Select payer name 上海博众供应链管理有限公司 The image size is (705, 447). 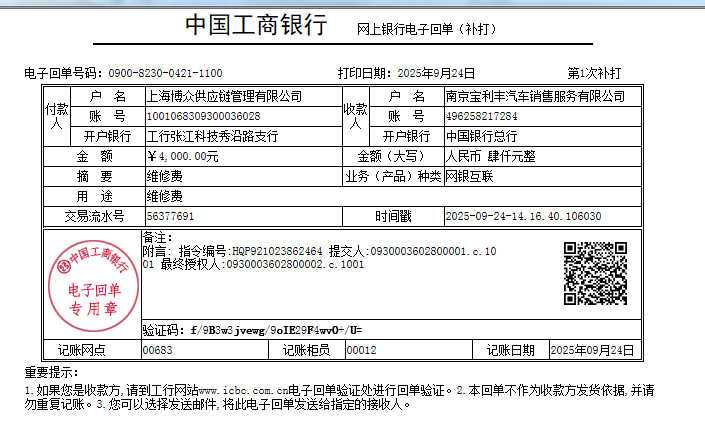click(224, 97)
